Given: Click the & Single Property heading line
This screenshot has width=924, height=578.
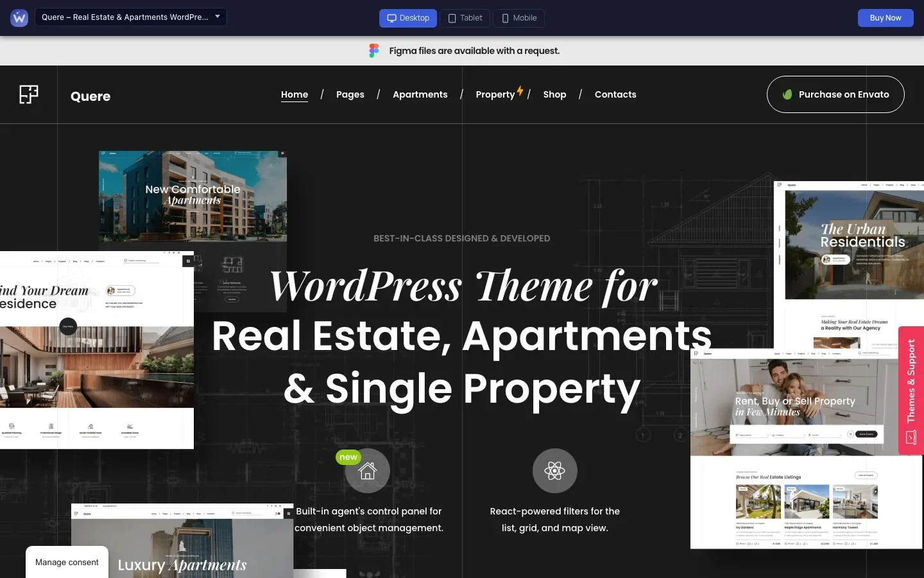Looking at the screenshot, I should pyautogui.click(x=462, y=389).
